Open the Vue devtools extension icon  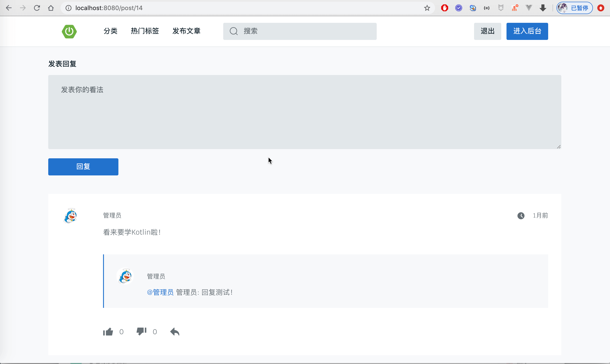pyautogui.click(x=529, y=8)
